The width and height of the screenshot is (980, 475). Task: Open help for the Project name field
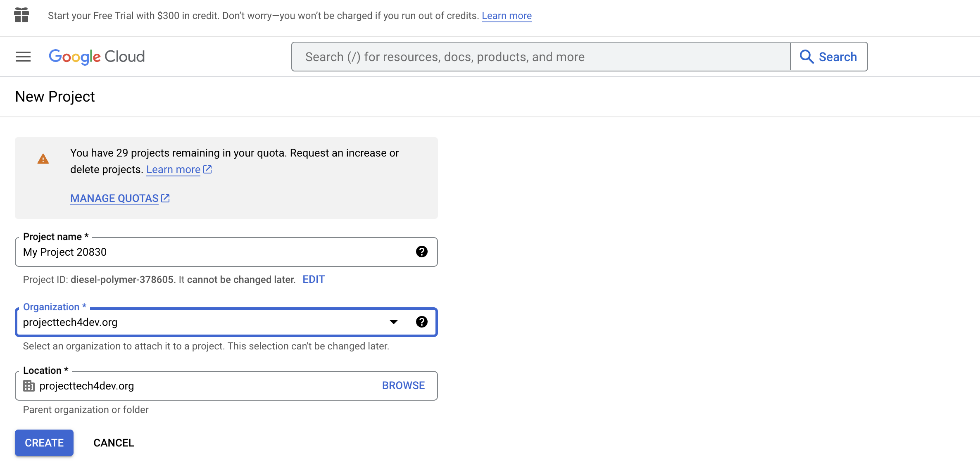[421, 252]
